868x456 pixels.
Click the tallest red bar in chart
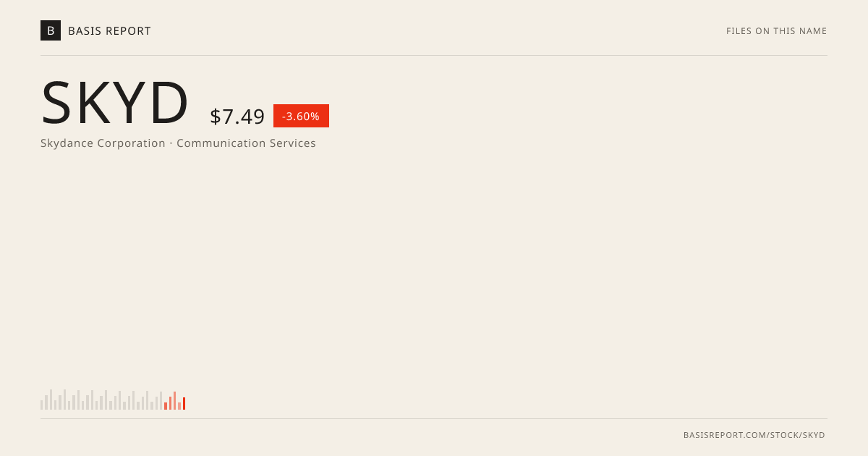tap(174, 401)
